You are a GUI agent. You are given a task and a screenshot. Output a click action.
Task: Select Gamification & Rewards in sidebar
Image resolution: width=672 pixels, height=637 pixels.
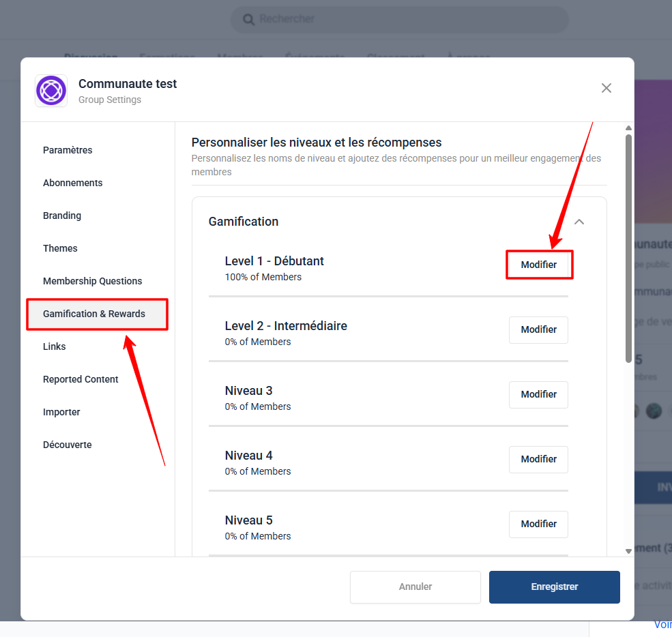tap(98, 314)
